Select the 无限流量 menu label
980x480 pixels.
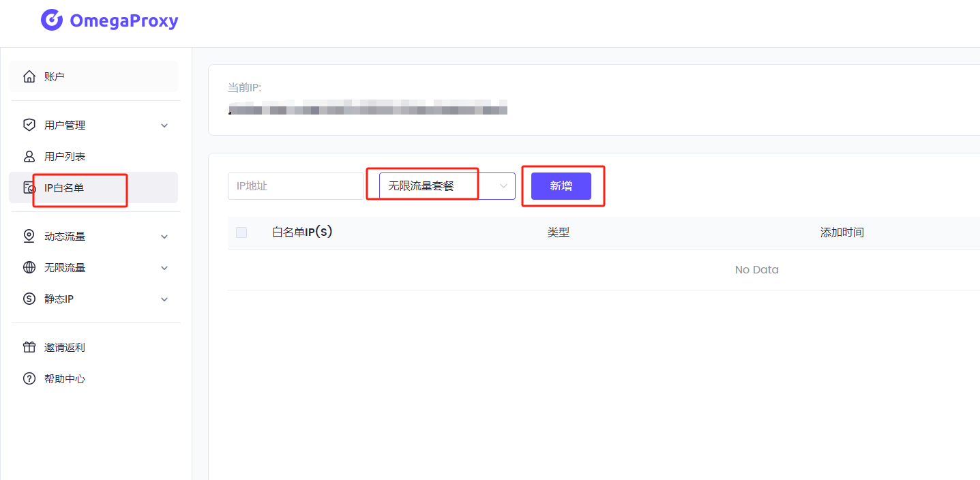click(x=65, y=268)
